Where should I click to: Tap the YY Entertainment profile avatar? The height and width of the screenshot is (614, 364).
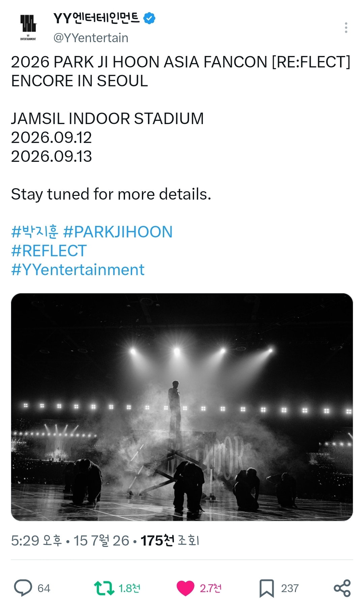point(28,27)
